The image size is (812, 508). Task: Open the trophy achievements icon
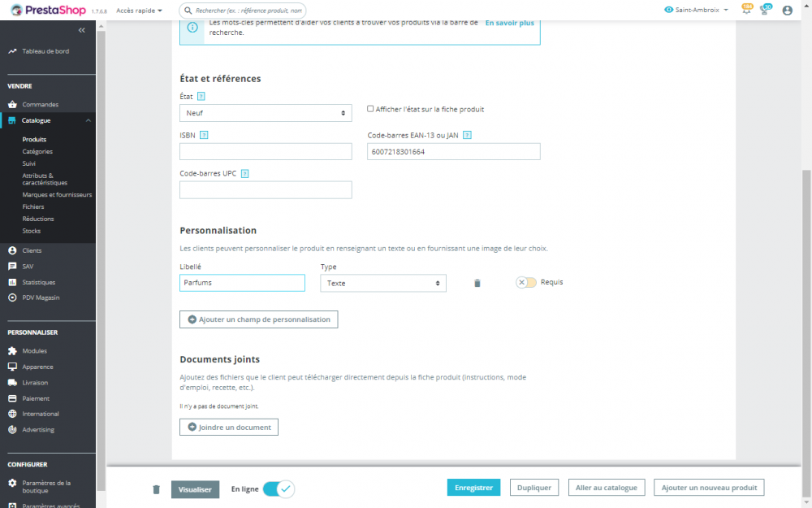(x=765, y=10)
